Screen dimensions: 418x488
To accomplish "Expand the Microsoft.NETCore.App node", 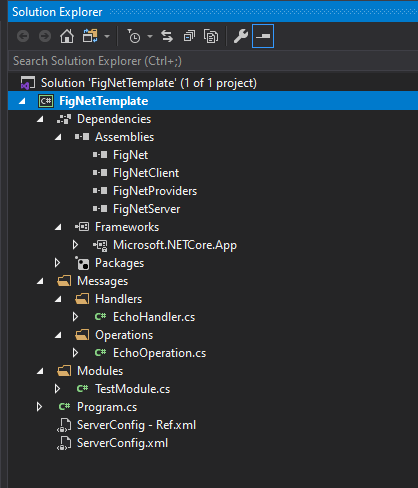I will (x=76, y=245).
